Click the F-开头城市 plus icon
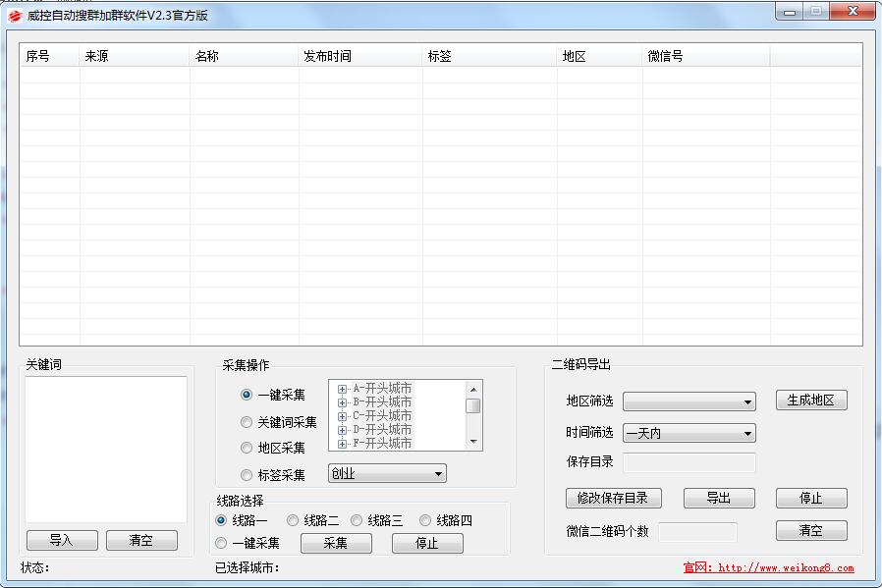The width and height of the screenshot is (882, 588). tap(343, 444)
